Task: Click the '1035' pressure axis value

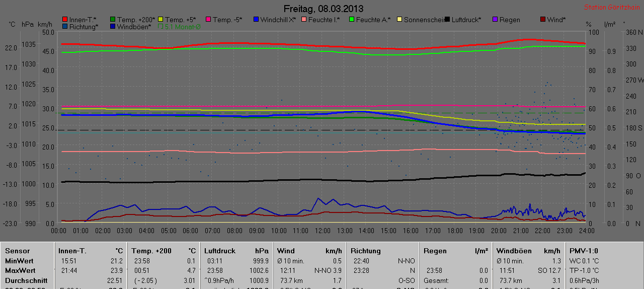Action: click(x=28, y=44)
